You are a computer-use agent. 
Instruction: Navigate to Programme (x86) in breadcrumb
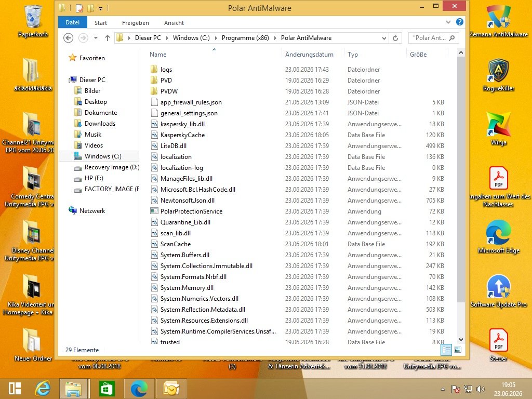pos(245,38)
